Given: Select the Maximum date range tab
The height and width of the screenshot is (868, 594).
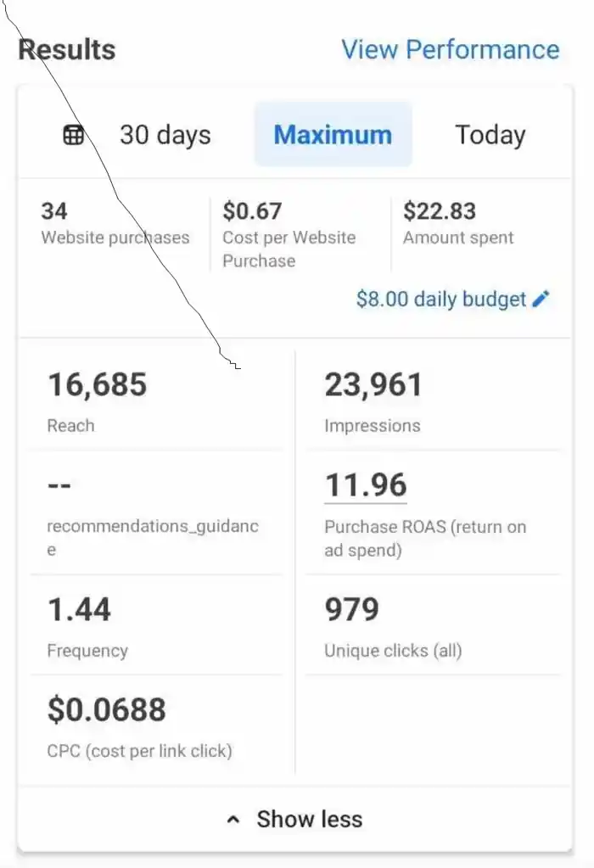Looking at the screenshot, I should 333,135.
